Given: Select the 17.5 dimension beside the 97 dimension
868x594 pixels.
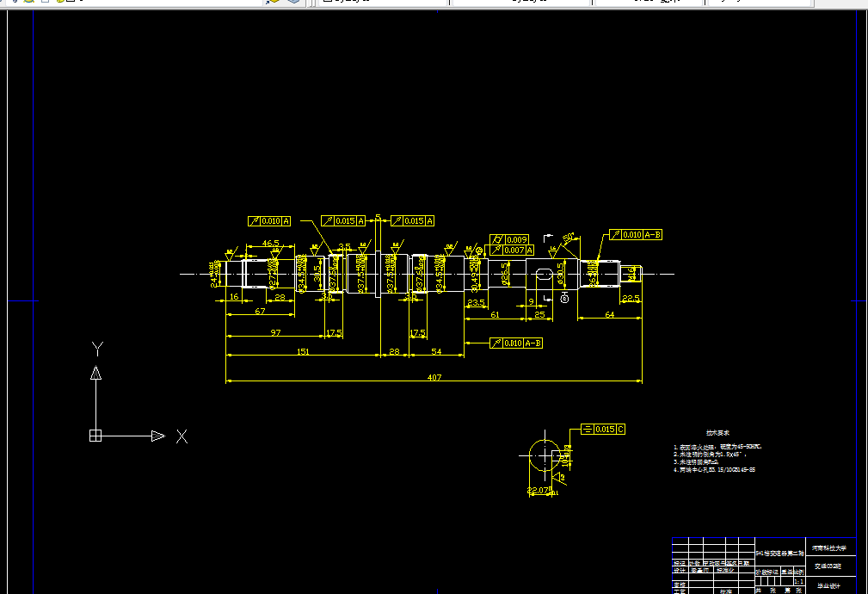Looking at the screenshot, I should coord(334,332).
